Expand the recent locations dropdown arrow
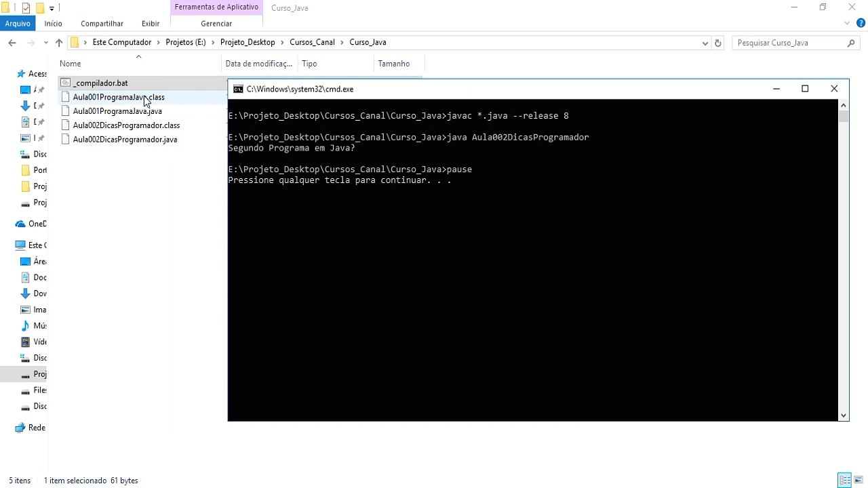This screenshot has width=868, height=488. [x=46, y=43]
